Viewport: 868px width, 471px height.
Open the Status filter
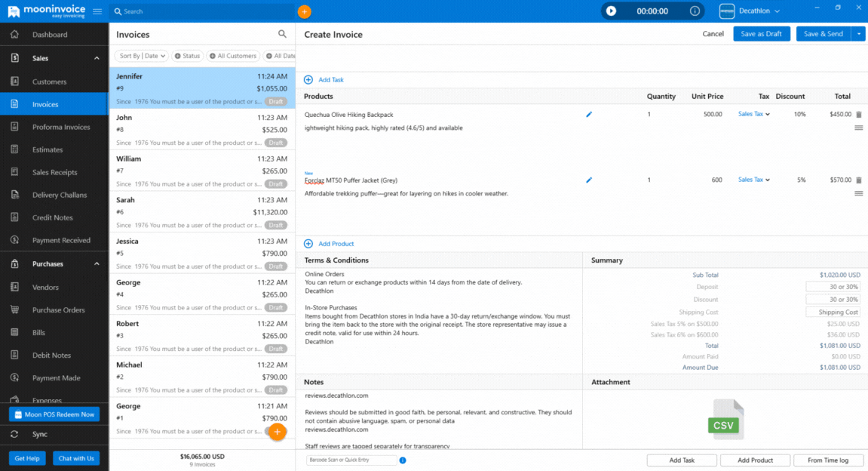[187, 56]
